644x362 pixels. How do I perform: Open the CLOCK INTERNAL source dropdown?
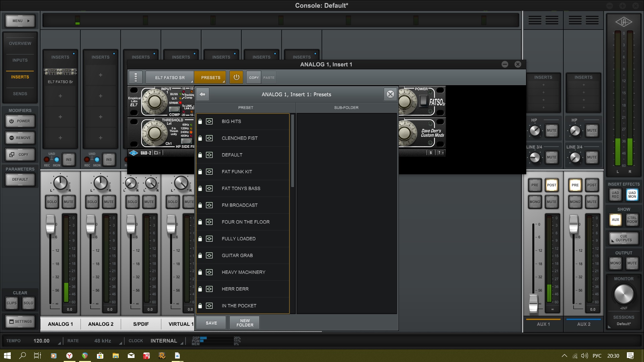164,341
